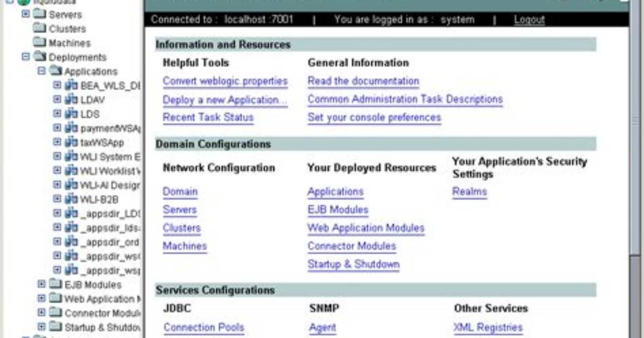
Task: Click the Applications folder icon in tree
Action: 55,71
